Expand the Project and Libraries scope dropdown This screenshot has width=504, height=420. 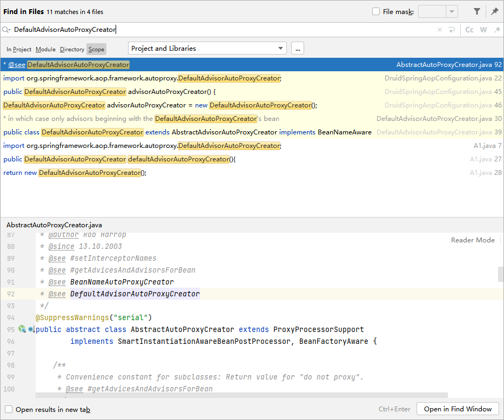tap(280, 49)
